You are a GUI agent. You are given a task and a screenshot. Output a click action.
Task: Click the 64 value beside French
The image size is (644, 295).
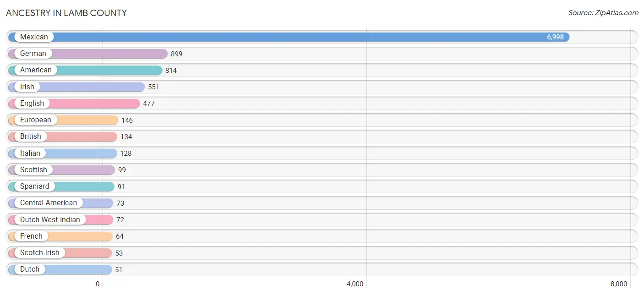pos(120,236)
